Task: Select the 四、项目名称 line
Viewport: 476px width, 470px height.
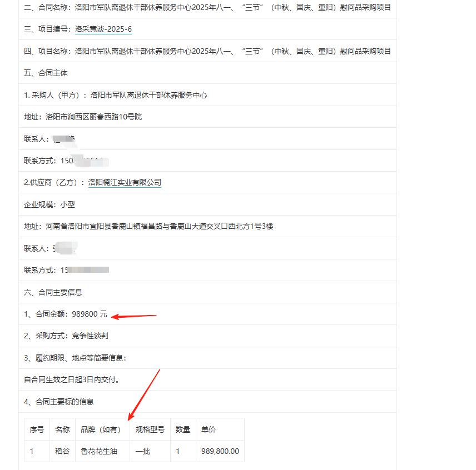Action: (207, 51)
